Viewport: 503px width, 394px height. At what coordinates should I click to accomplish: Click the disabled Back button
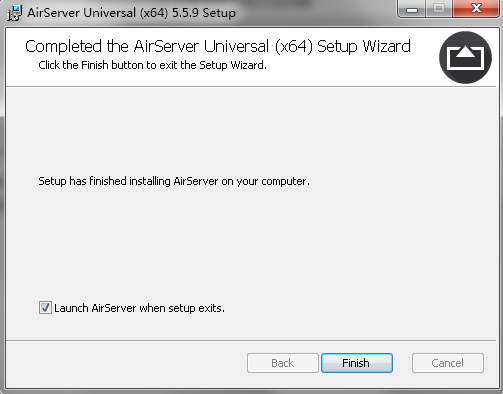pyautogui.click(x=283, y=363)
